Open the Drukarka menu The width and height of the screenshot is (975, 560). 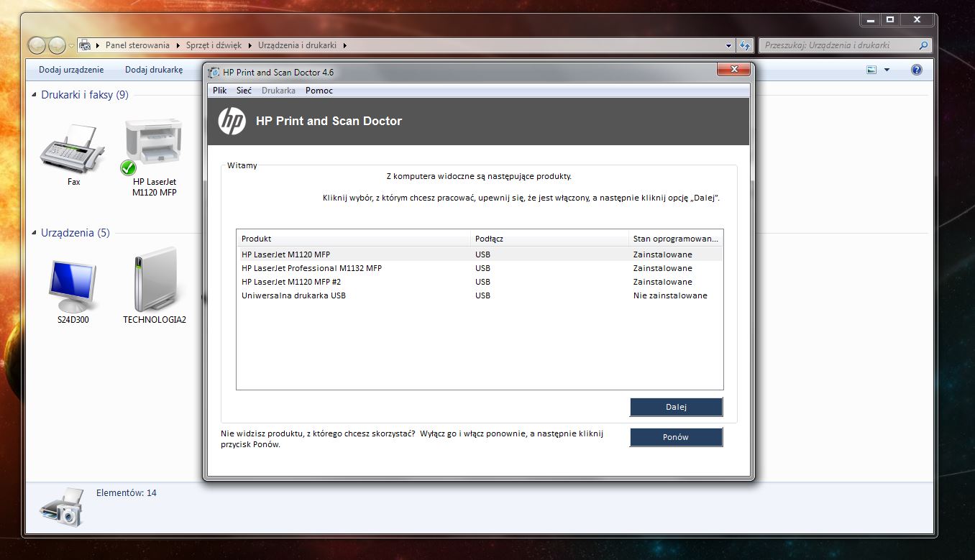click(x=278, y=91)
